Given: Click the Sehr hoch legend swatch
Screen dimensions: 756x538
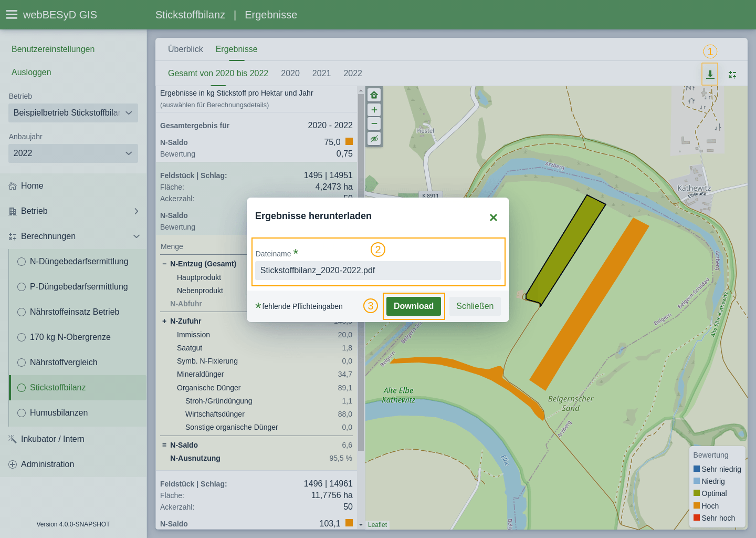Looking at the screenshot, I should (x=697, y=518).
